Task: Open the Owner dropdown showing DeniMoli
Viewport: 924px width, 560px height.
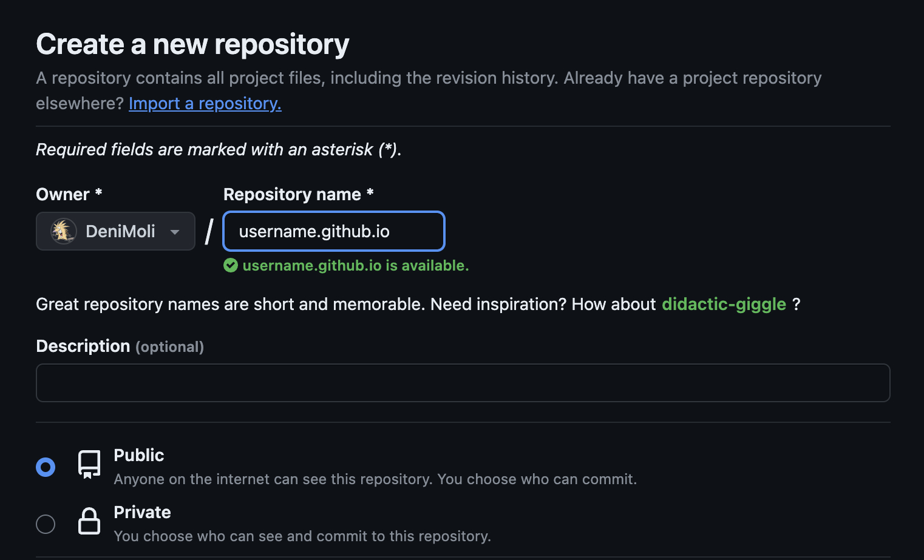Action: (x=115, y=231)
